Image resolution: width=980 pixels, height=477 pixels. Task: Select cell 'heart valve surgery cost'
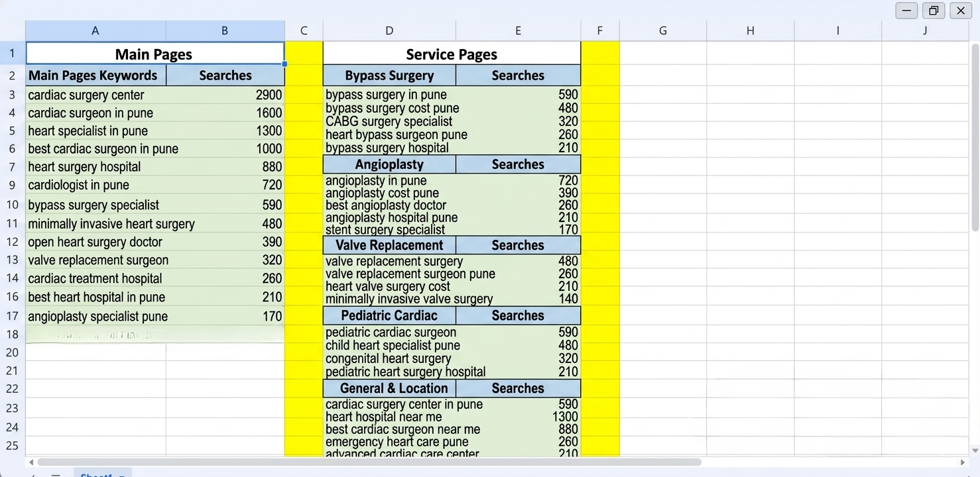click(387, 286)
